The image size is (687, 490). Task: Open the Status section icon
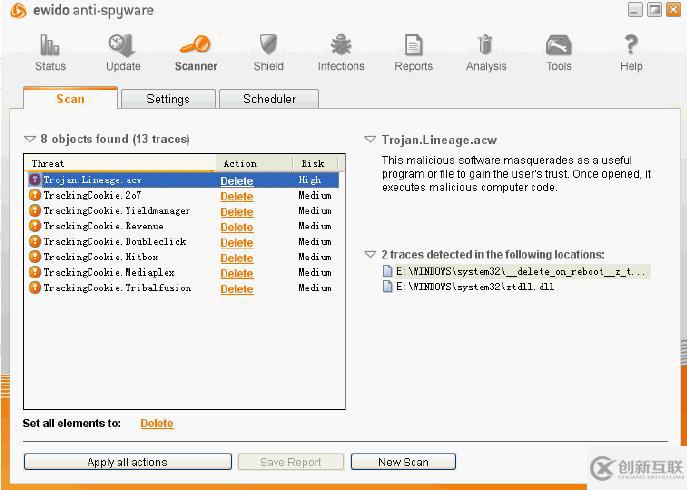tap(50, 45)
